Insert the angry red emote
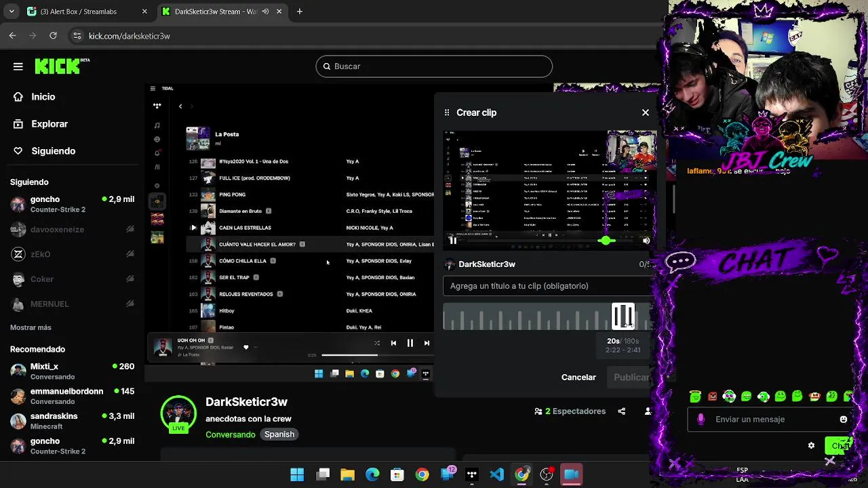Image resolution: width=868 pixels, height=488 pixels. coord(712,396)
